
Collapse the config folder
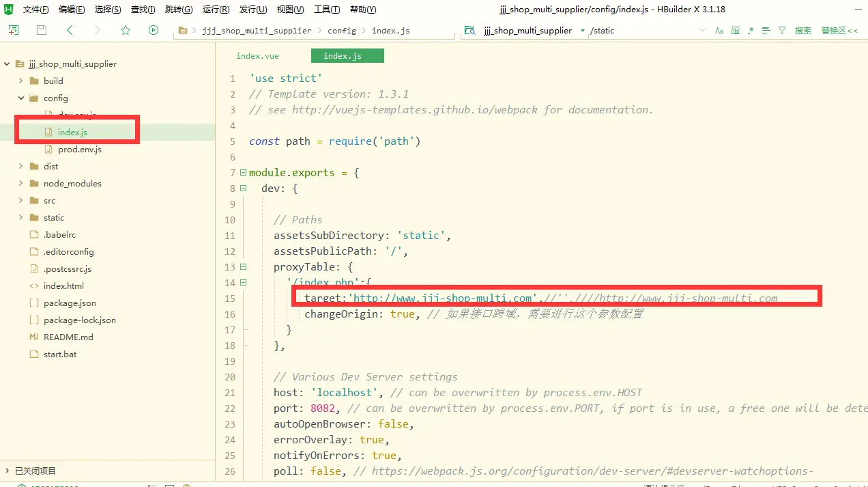pos(21,98)
